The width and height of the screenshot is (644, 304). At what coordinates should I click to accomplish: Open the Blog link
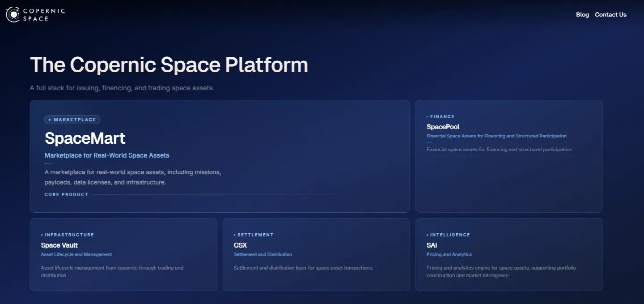[582, 15]
